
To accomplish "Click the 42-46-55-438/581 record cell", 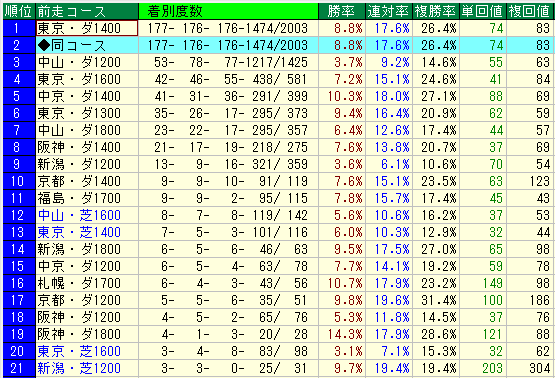I will click(x=228, y=79).
